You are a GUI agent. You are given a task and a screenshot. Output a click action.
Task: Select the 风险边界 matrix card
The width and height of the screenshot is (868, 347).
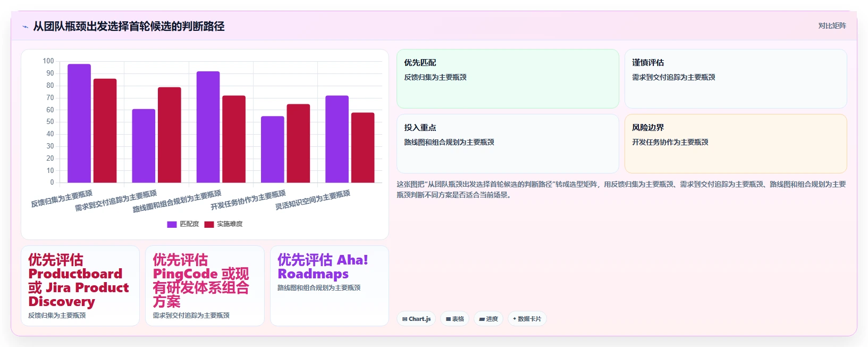click(736, 144)
